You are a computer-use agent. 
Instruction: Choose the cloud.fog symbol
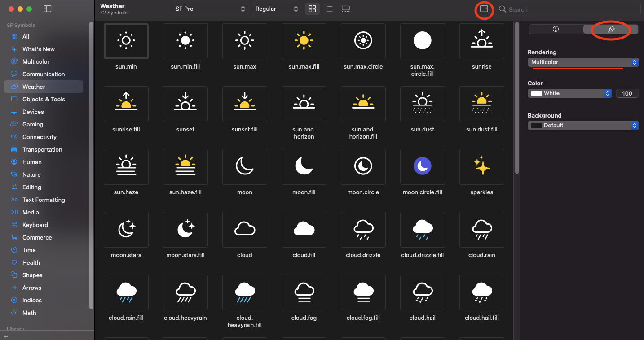point(304,292)
